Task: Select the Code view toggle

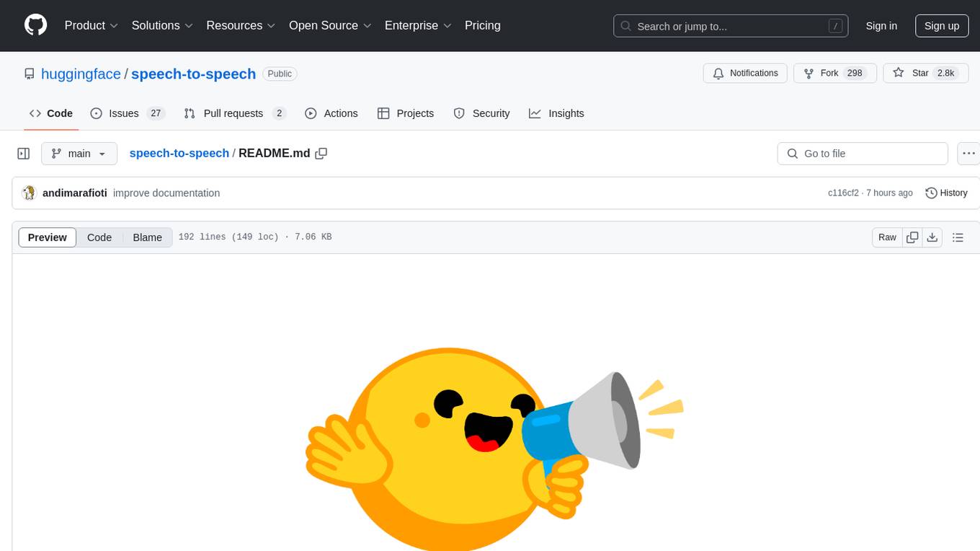Action: (99, 237)
